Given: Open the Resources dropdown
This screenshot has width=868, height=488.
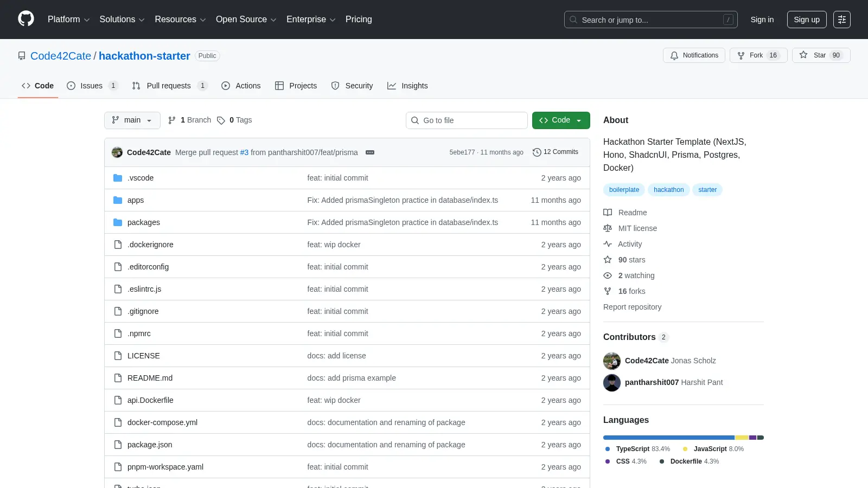Looking at the screenshot, I should coord(180,20).
